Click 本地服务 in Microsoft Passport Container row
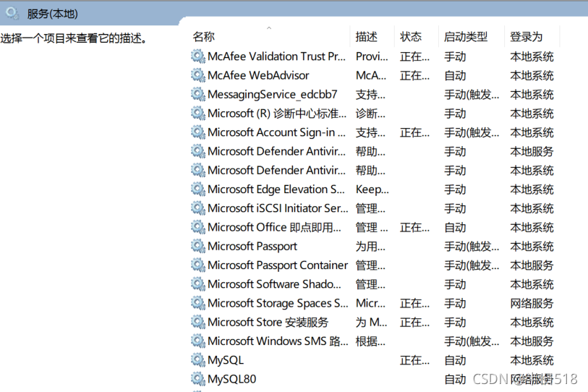588x392 pixels. [x=532, y=265]
